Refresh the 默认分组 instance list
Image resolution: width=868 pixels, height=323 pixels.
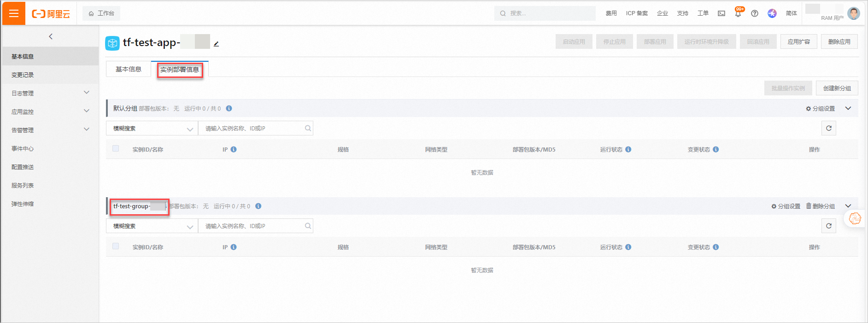click(x=829, y=128)
